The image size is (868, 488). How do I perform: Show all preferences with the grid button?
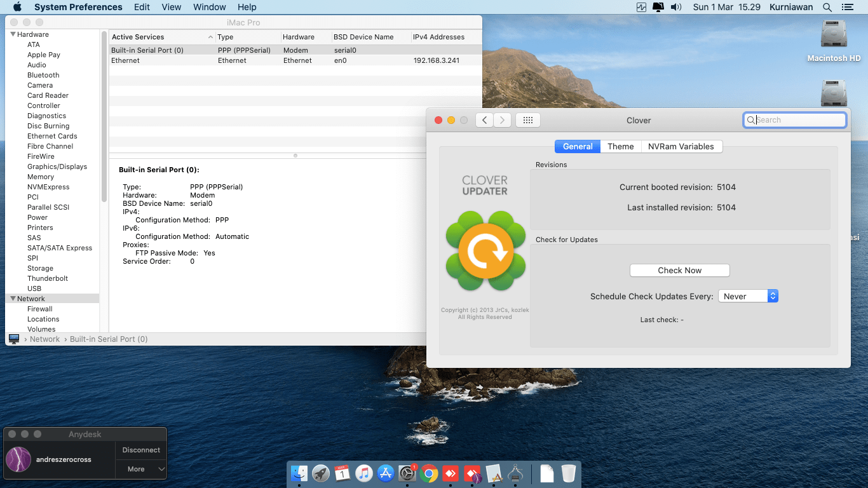[528, 120]
